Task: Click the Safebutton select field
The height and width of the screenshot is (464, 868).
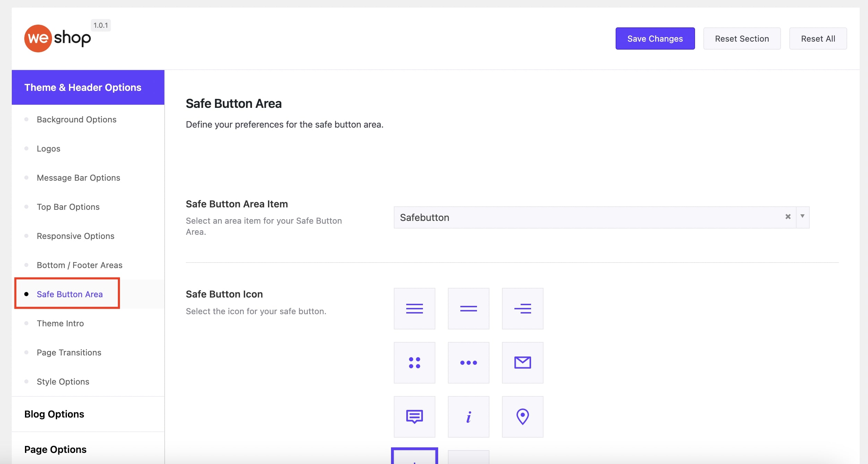Action: tap(601, 217)
